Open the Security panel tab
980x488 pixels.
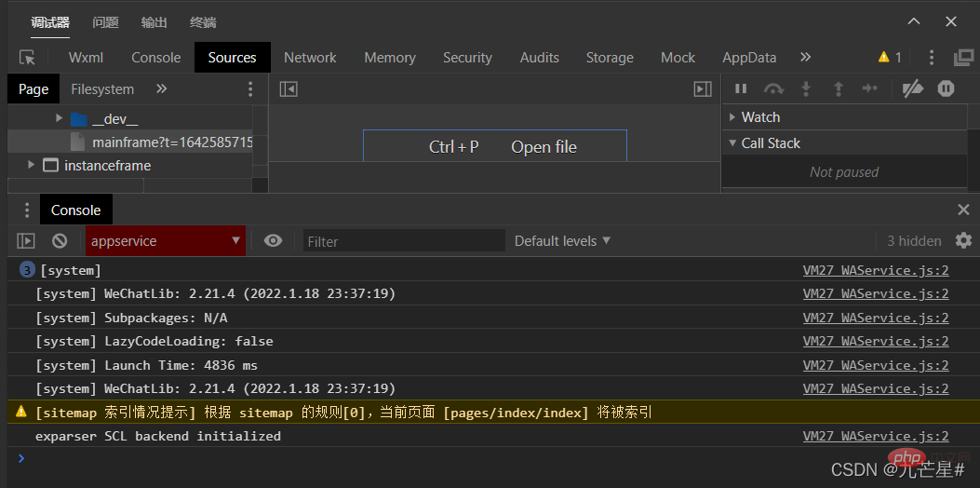(467, 58)
